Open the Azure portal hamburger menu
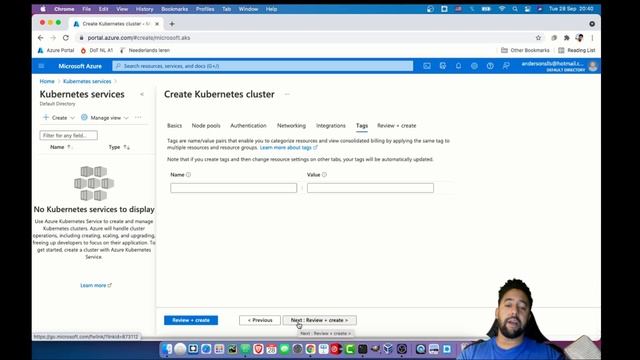Screen dimensions: 640x360 pyautogui.click(x=41, y=66)
